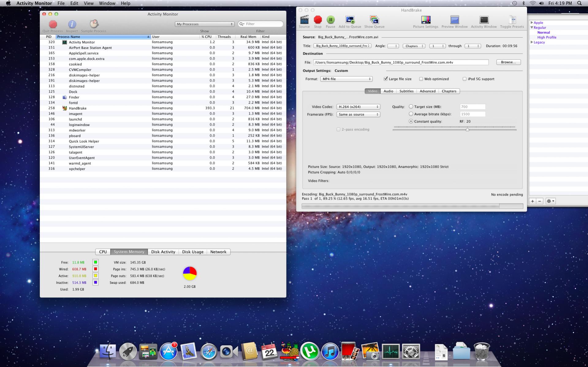
Task: Open Picture Settings in HandBrake toolbar
Action: 425,20
